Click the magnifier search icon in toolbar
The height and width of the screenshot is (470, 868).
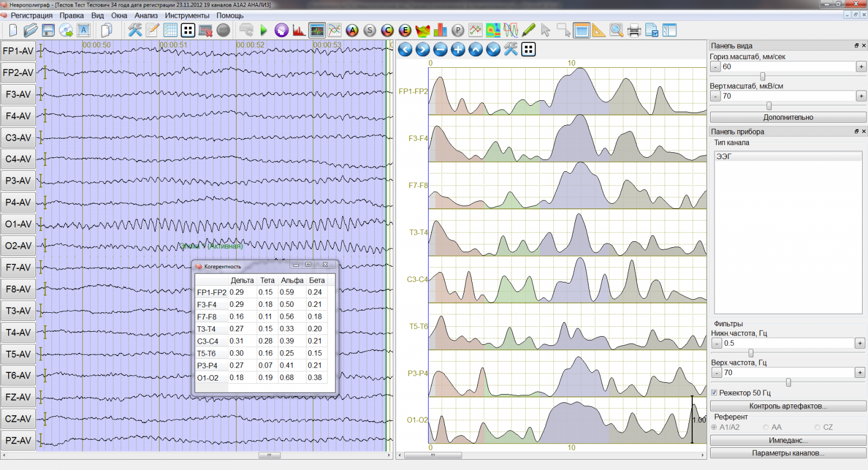pyautogui.click(x=616, y=30)
